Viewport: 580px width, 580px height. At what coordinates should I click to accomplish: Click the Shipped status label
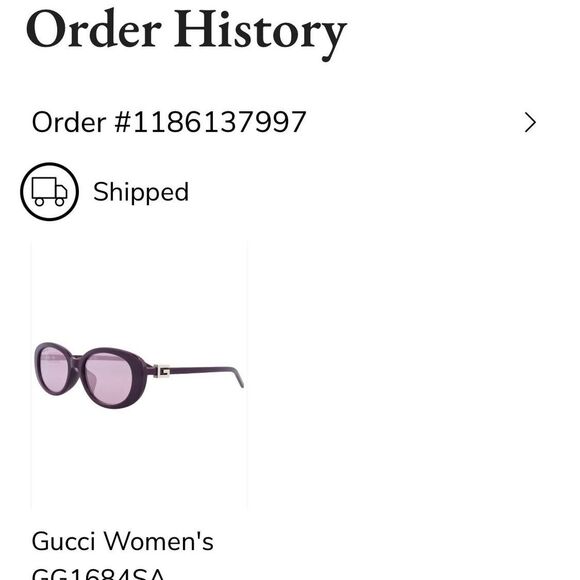click(x=141, y=192)
